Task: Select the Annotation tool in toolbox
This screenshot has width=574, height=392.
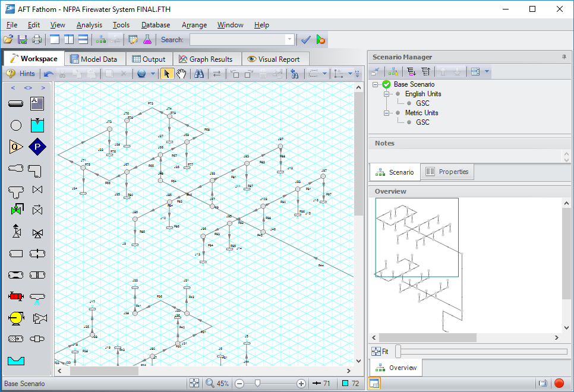Action: pos(37,103)
